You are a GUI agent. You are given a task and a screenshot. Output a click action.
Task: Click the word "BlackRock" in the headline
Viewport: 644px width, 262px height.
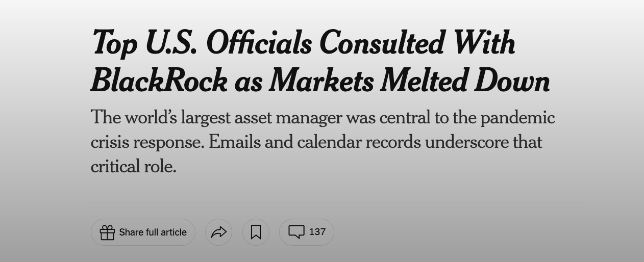point(159,82)
